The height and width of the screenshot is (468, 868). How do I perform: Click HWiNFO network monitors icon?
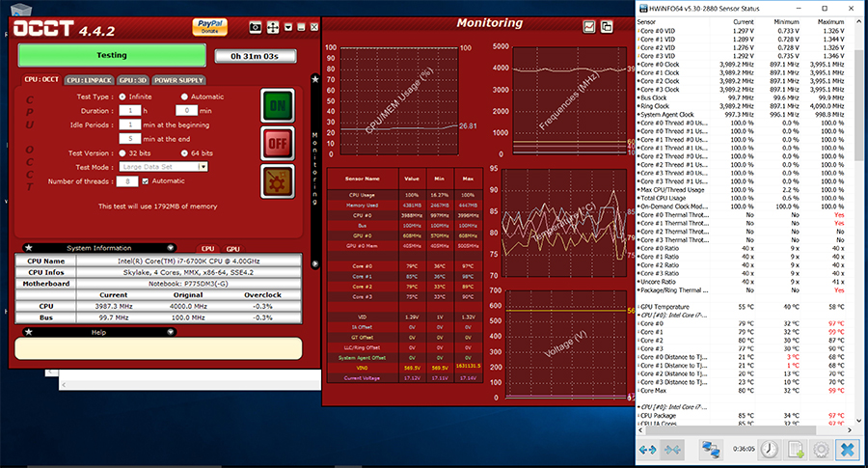(x=711, y=450)
